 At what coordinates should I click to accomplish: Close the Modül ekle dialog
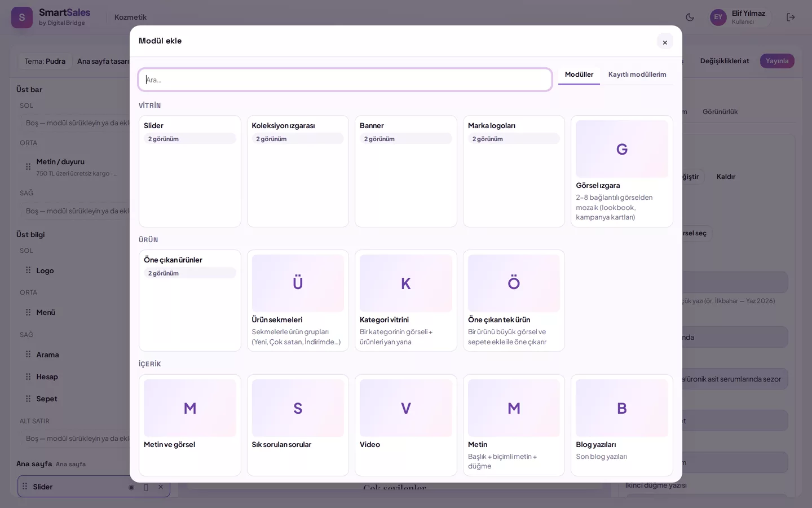[x=665, y=42]
